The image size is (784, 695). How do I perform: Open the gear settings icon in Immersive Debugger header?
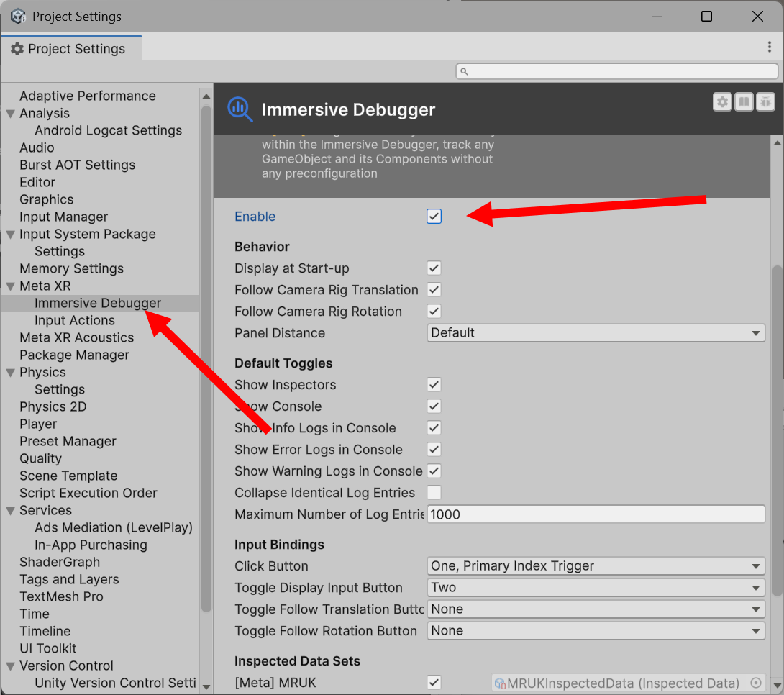coord(722,102)
